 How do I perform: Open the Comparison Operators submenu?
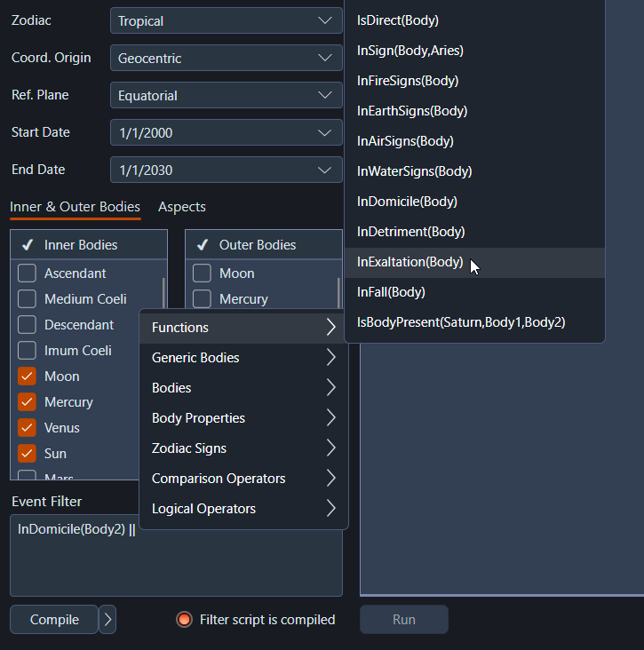(244, 479)
